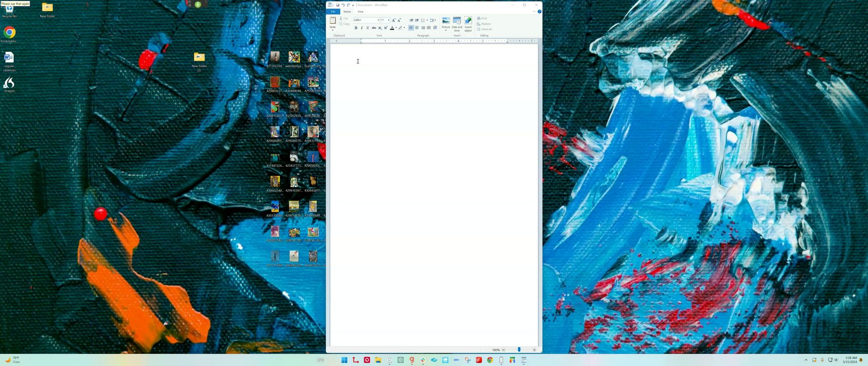This screenshot has height=366, width=868.
Task: Click the zoom out minus button
Action: (x=503, y=350)
